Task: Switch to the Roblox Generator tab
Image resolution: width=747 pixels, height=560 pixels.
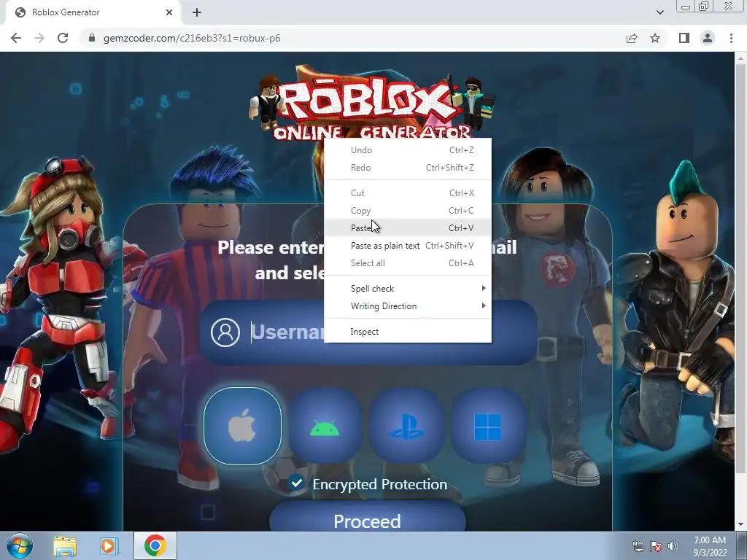Action: tap(93, 13)
